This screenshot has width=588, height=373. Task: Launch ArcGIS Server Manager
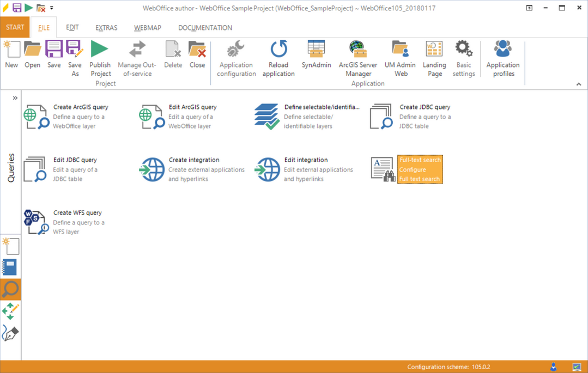point(358,50)
